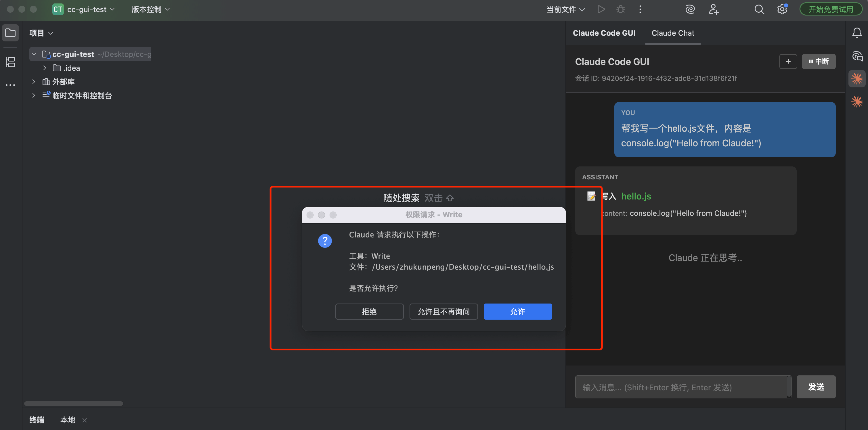Image resolution: width=868 pixels, height=430 pixels.
Task: Switch to the Claude Chat tab
Action: coord(672,33)
